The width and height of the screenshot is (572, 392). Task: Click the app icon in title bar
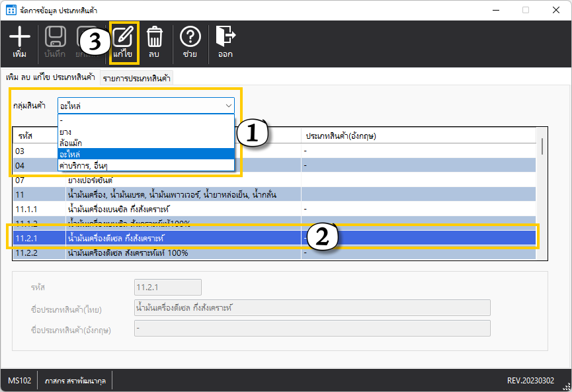tap(11, 10)
